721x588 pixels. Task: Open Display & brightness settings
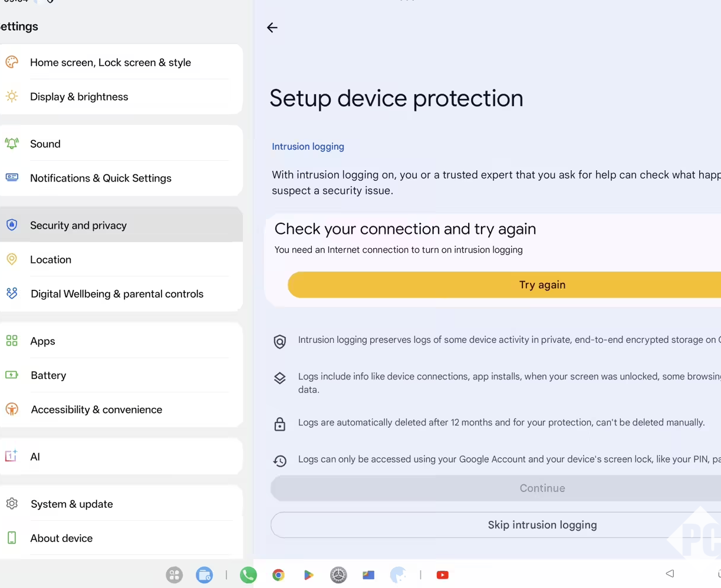[x=79, y=97]
